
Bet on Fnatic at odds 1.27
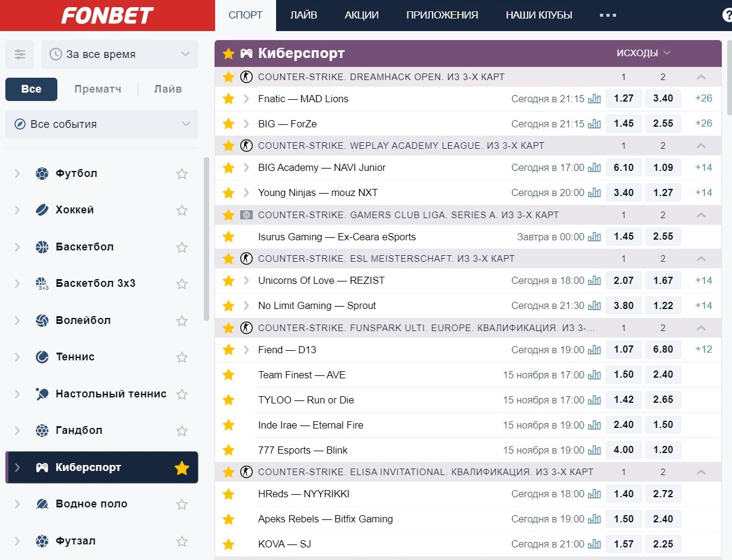tap(624, 99)
